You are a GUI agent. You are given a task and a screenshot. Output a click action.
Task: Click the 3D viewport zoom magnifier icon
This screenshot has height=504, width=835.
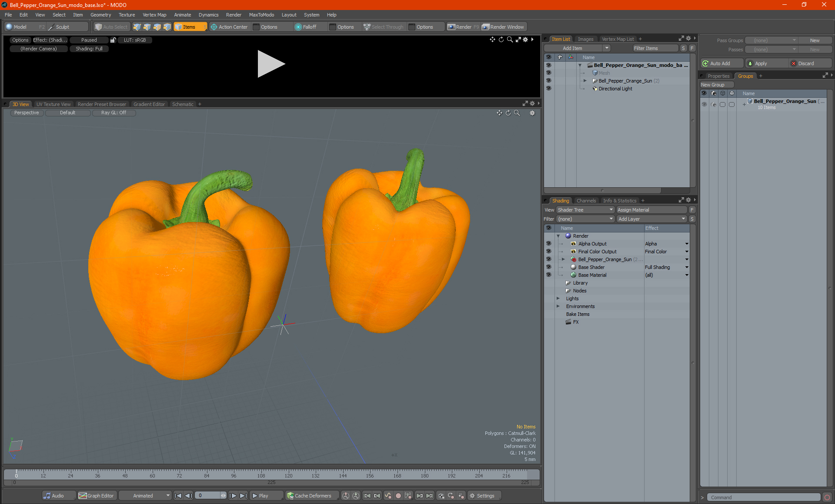point(517,113)
